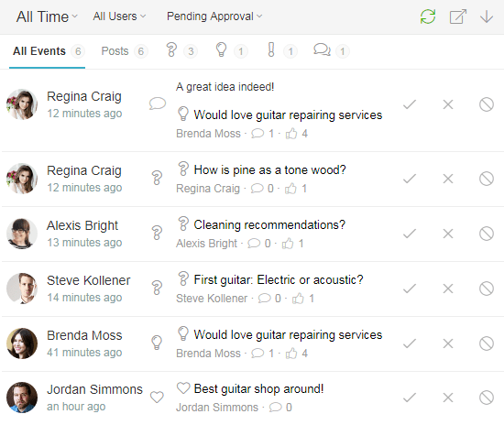This screenshot has width=504, height=425.
Task: Open 'First guitar: Electric or acoustic?' post
Action: (279, 279)
